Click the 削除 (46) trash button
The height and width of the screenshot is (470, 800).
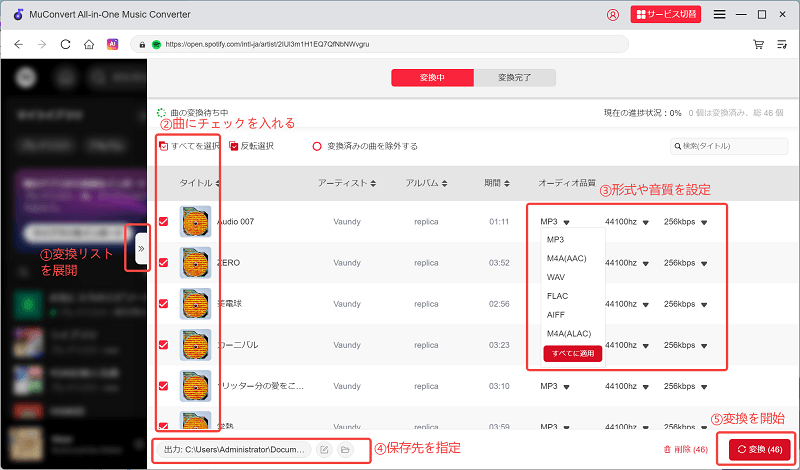click(685, 450)
